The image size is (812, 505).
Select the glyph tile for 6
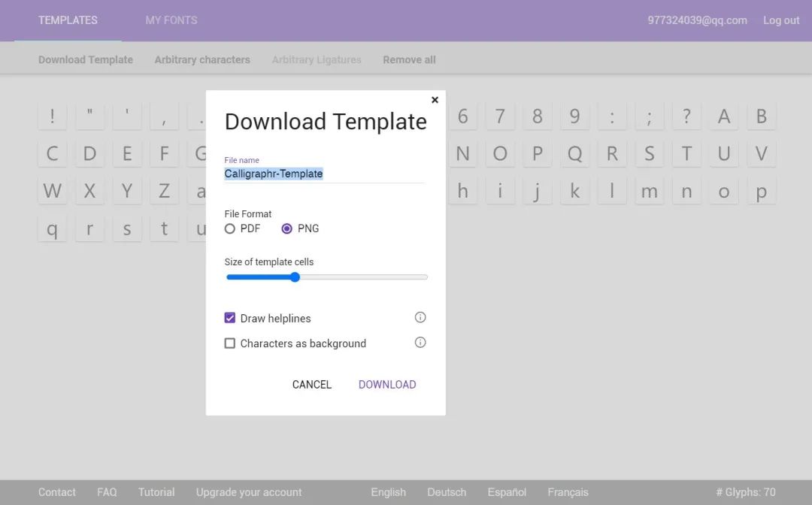click(463, 116)
